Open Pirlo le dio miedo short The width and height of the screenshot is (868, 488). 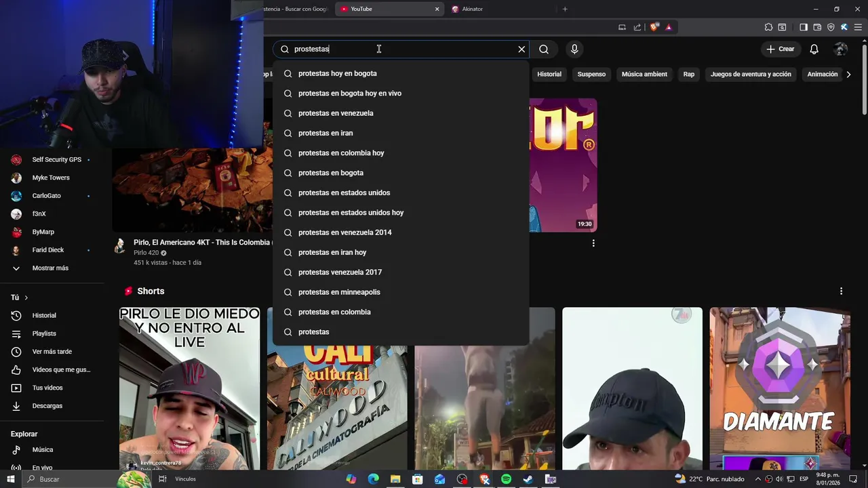(x=189, y=388)
